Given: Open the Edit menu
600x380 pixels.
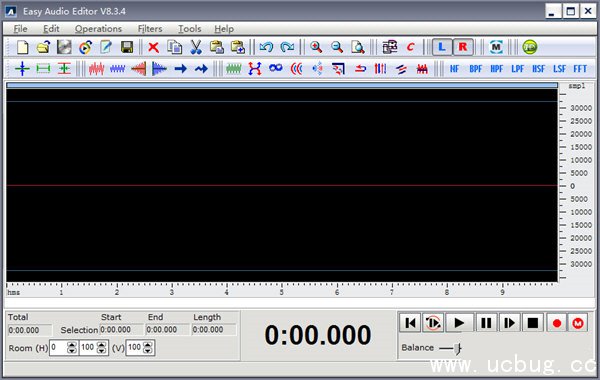Looking at the screenshot, I should point(51,29).
